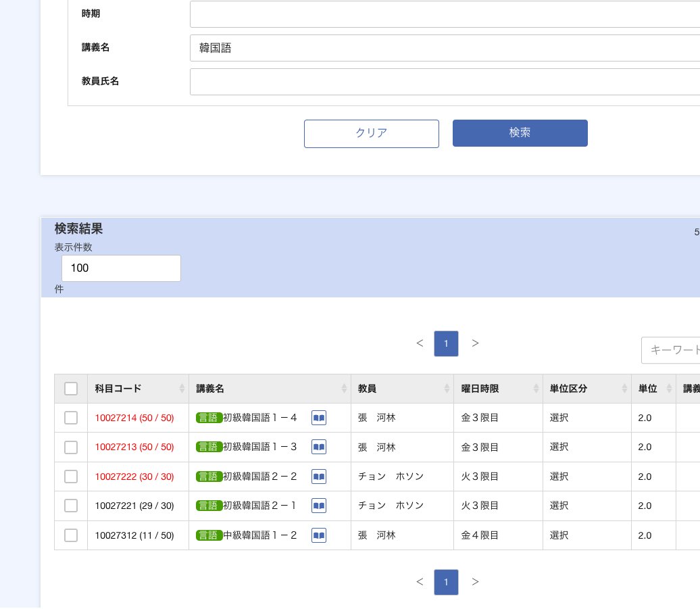Screen dimensions: 700x609
Task: Click the 検索 search button
Action: pyautogui.click(x=520, y=133)
